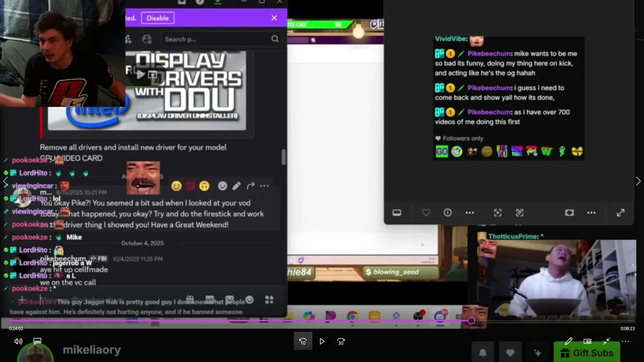The height and width of the screenshot is (362, 644).
Task: Open the player's more options menu
Action: pyautogui.click(x=625, y=341)
